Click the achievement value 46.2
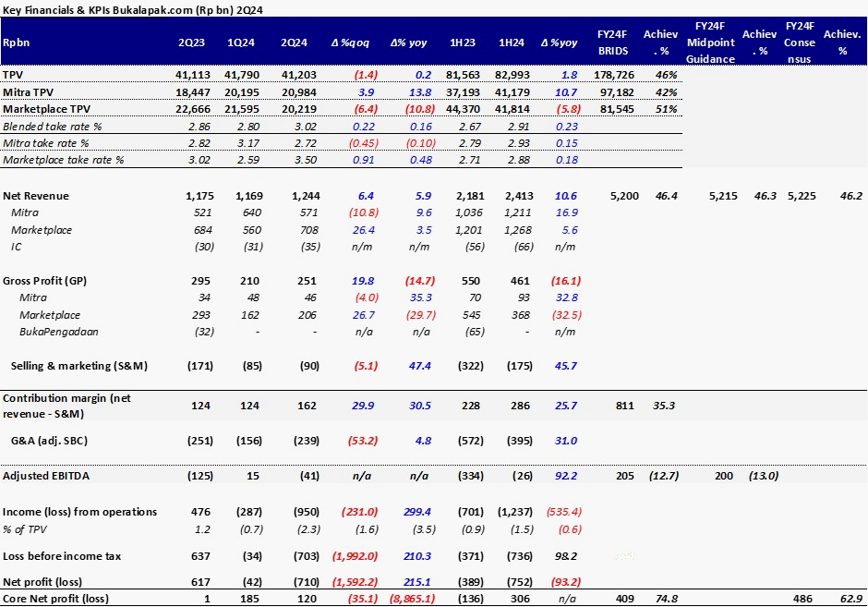This screenshot has width=868, height=607. (850, 196)
